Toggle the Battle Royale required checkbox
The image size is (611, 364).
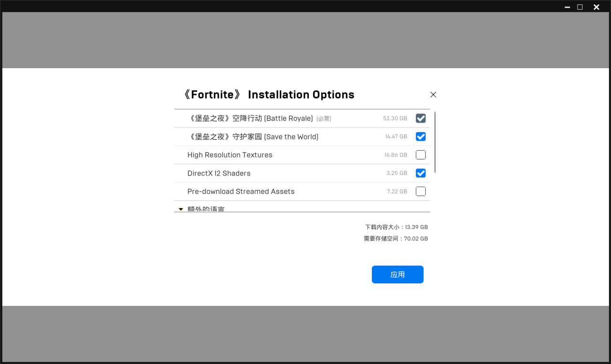coord(421,118)
